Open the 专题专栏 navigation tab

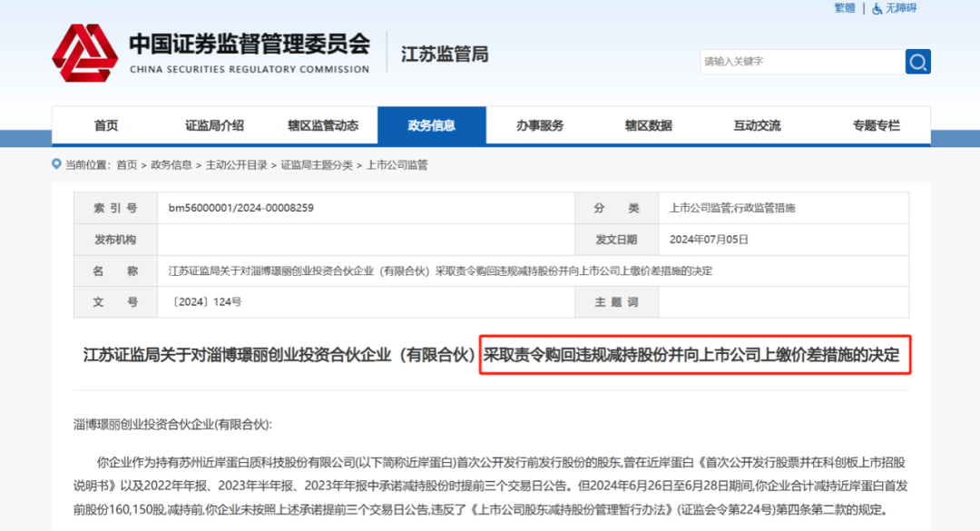point(876,126)
